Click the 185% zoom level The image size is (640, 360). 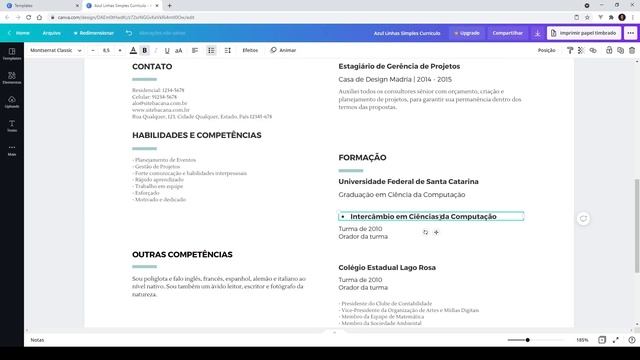(x=582, y=340)
